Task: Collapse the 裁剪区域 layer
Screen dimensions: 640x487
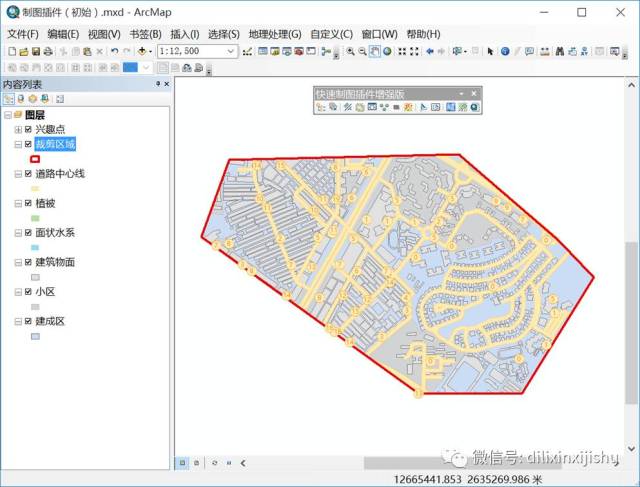Action: click(18, 144)
